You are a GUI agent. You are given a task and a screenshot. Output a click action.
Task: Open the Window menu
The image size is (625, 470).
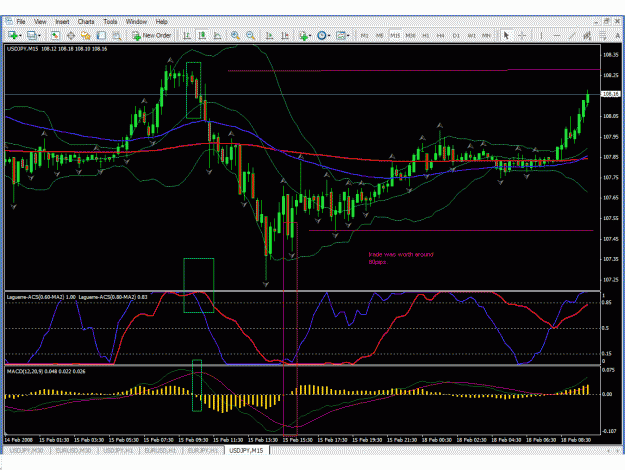coord(136,22)
